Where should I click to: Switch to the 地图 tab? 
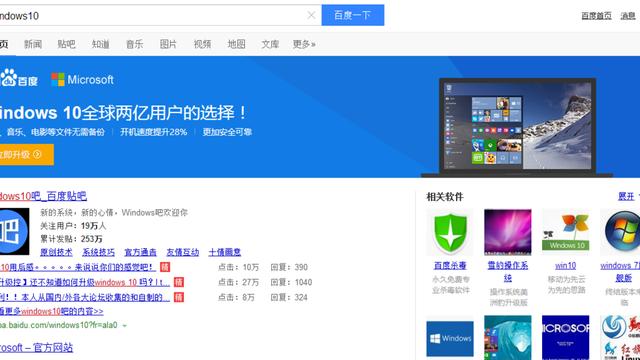click(x=236, y=44)
